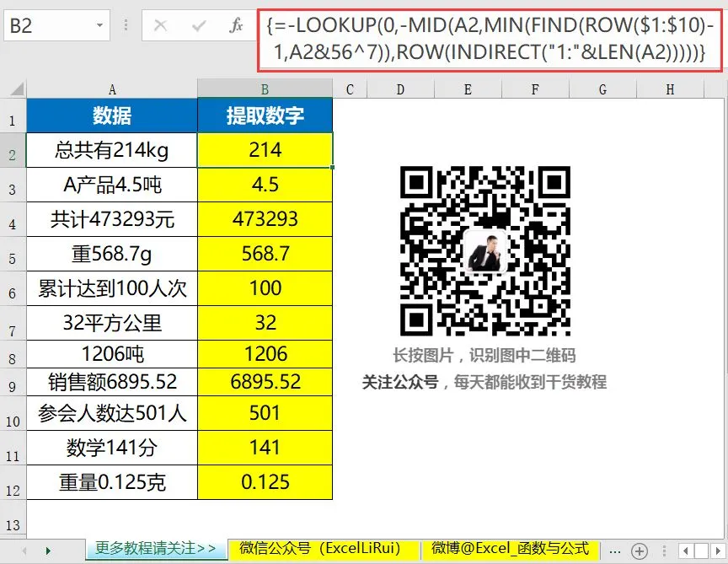Viewport: 728px width, 564px height.
Task: Select column H header
Action: [x=670, y=89]
